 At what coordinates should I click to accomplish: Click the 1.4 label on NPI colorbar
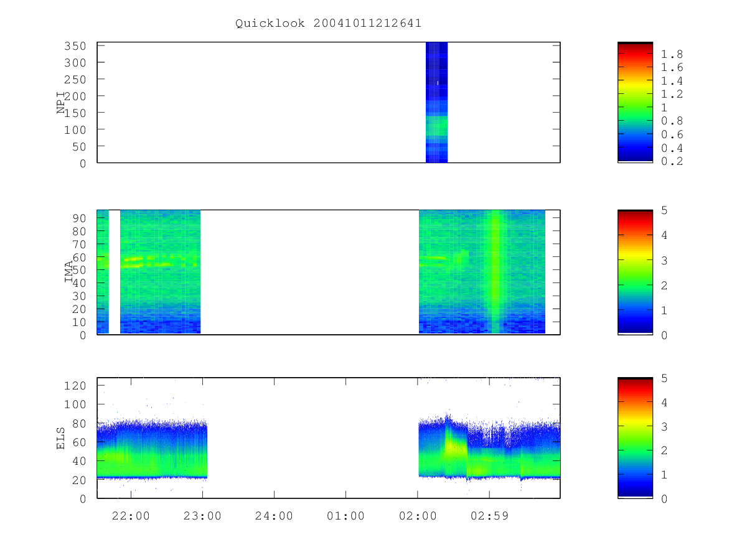click(x=672, y=82)
